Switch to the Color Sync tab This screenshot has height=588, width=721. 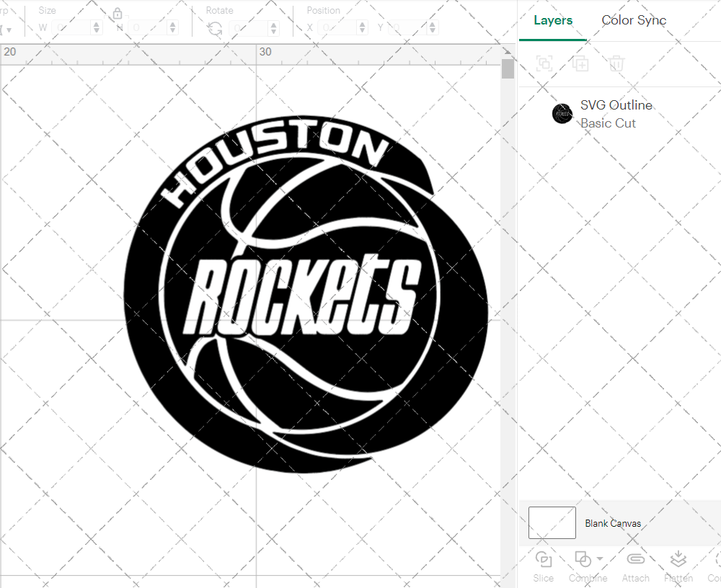(634, 20)
